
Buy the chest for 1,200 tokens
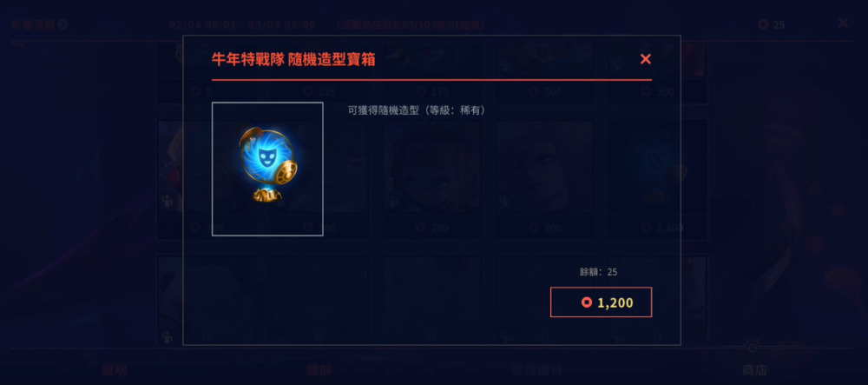(x=601, y=302)
